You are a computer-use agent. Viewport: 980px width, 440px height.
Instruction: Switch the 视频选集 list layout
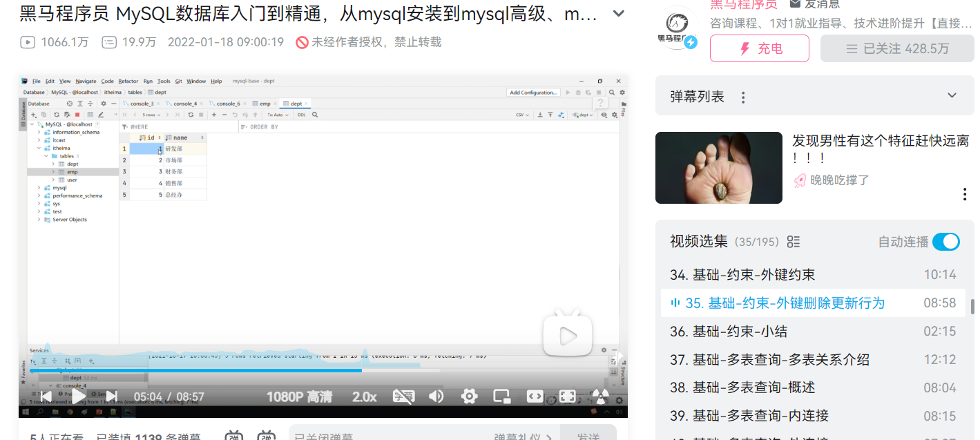794,242
